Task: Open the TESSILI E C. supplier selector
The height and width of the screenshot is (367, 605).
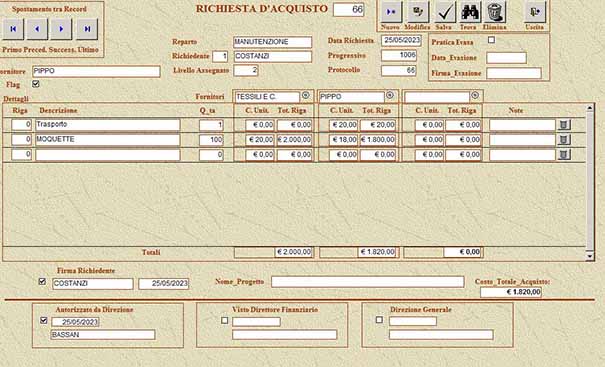Action: (306, 95)
